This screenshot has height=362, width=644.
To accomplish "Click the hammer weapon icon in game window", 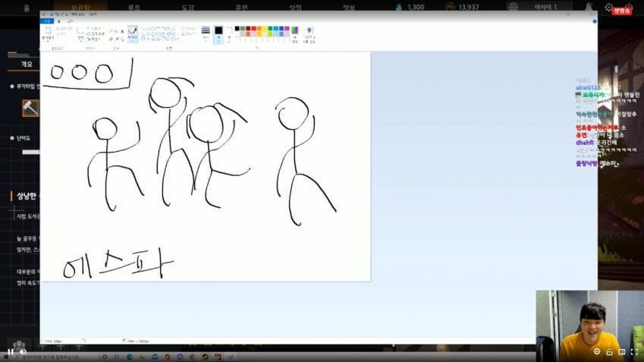I will pyautogui.click(x=30, y=108).
